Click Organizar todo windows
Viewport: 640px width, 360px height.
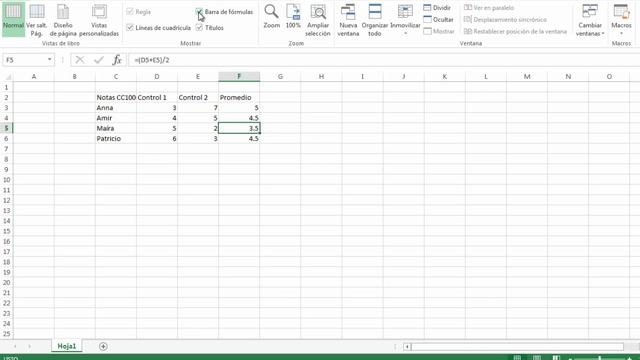tap(375, 20)
